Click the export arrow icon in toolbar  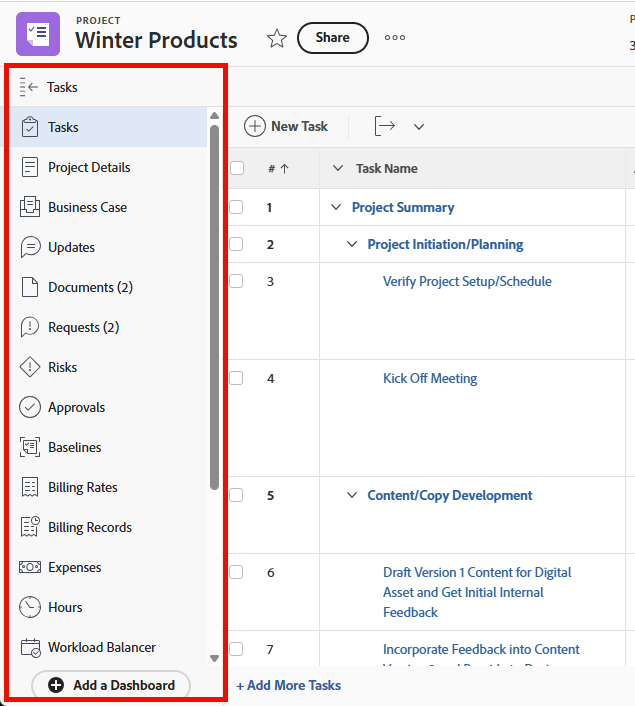(385, 126)
